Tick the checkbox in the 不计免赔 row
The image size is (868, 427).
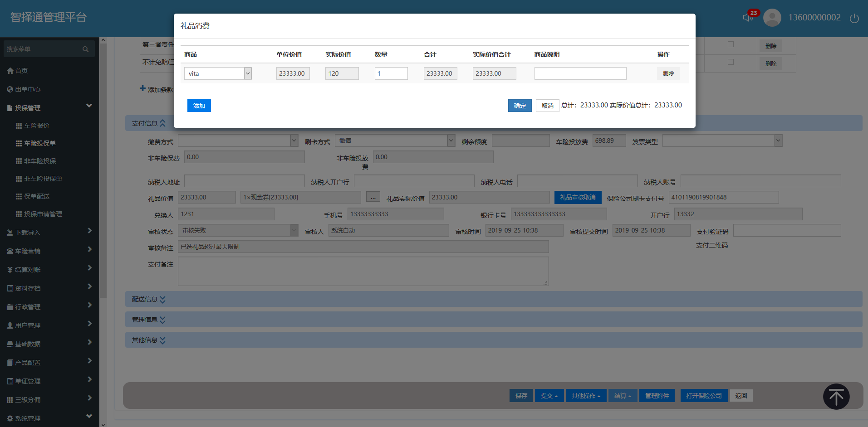tap(731, 62)
